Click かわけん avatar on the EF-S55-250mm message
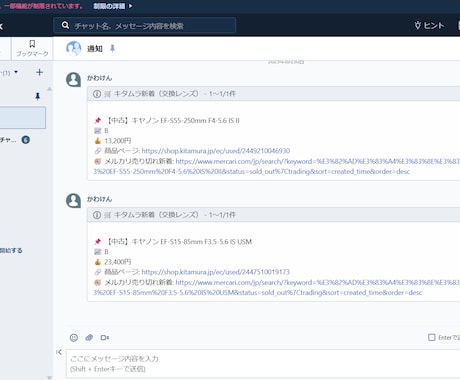 (x=73, y=80)
